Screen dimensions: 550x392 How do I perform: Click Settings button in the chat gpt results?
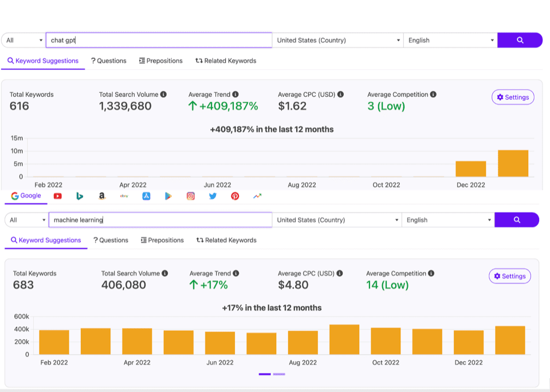click(x=513, y=97)
